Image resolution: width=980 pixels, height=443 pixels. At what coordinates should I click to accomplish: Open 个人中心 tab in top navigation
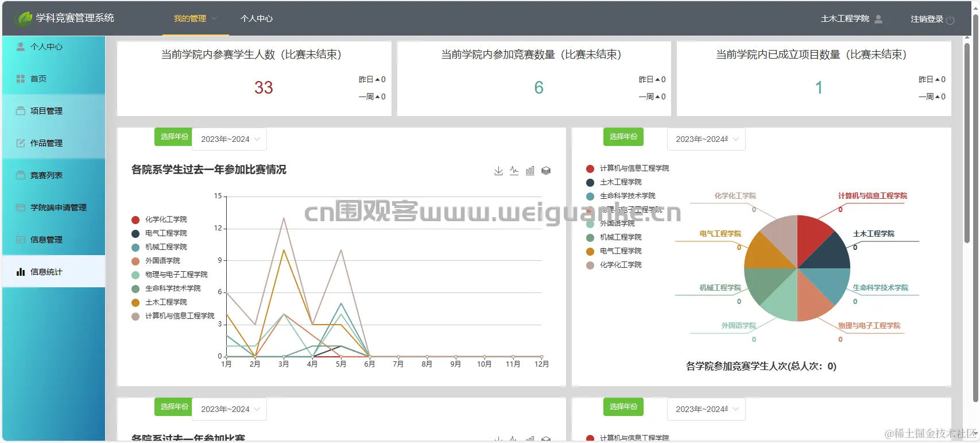tap(257, 18)
